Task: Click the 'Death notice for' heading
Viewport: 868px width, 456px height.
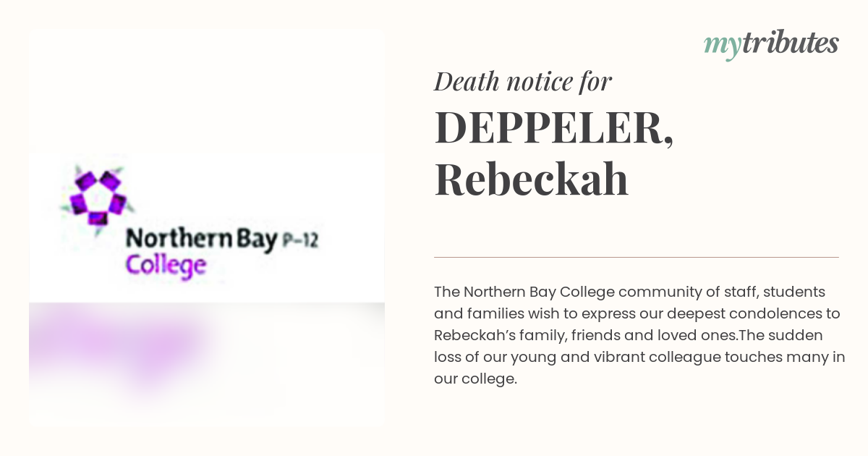Action: tap(523, 82)
